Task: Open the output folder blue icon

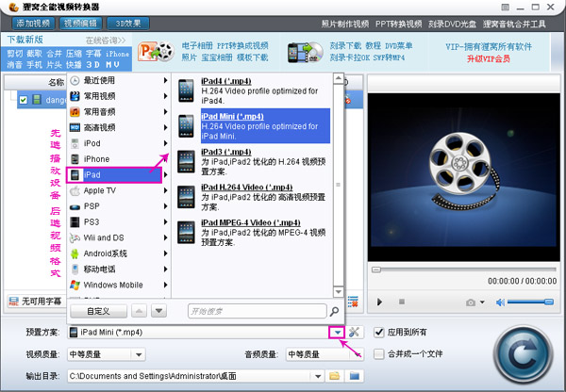Action: coord(355,376)
